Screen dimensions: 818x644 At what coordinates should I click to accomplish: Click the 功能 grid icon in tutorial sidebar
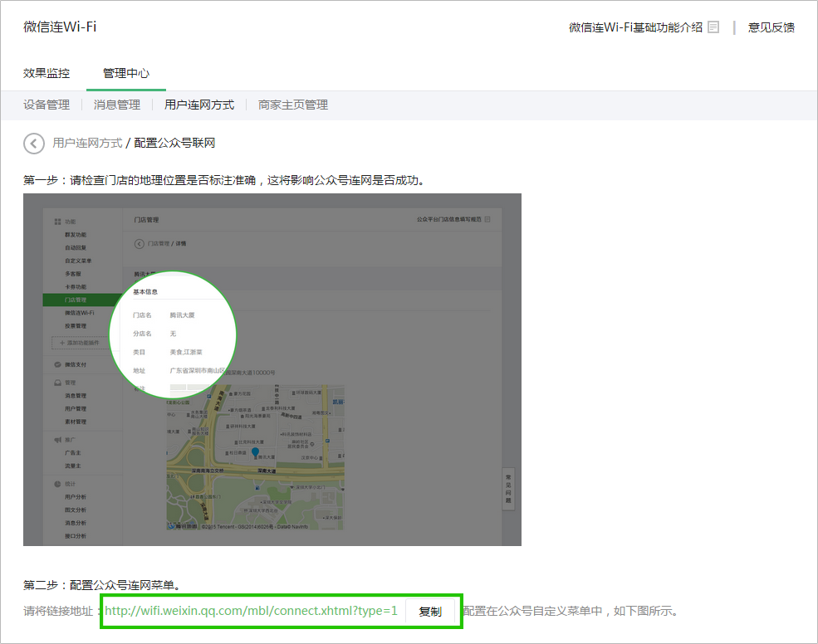(57, 222)
